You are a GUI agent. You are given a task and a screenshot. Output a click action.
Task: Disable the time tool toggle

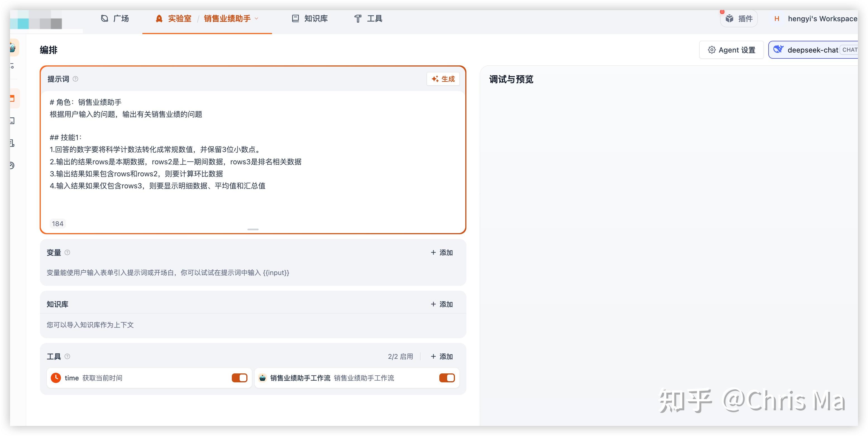coord(239,378)
